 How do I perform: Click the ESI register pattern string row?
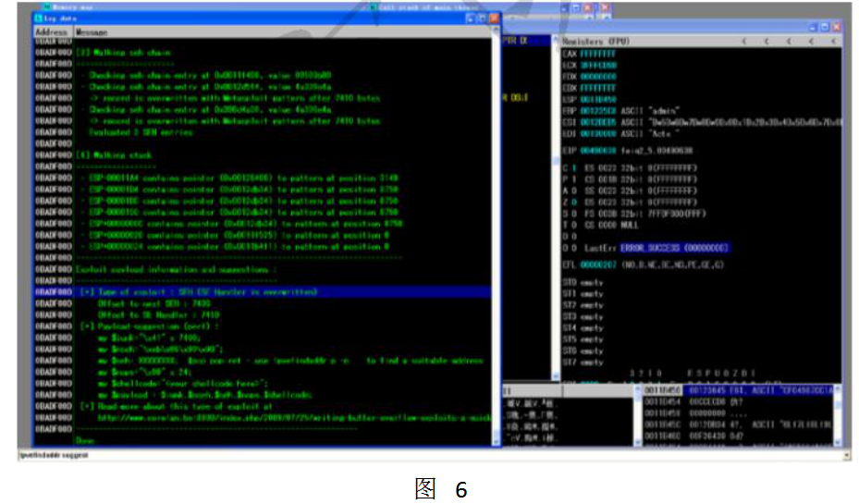pos(702,123)
